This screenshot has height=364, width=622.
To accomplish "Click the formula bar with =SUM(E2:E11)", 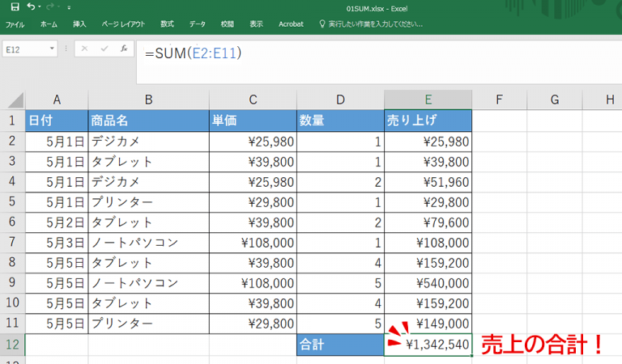I will click(x=379, y=61).
